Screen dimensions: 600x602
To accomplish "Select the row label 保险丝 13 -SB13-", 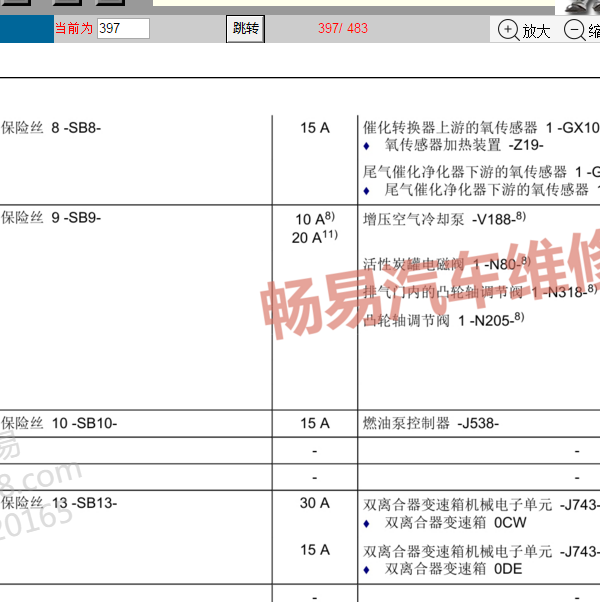I will 59,503.
